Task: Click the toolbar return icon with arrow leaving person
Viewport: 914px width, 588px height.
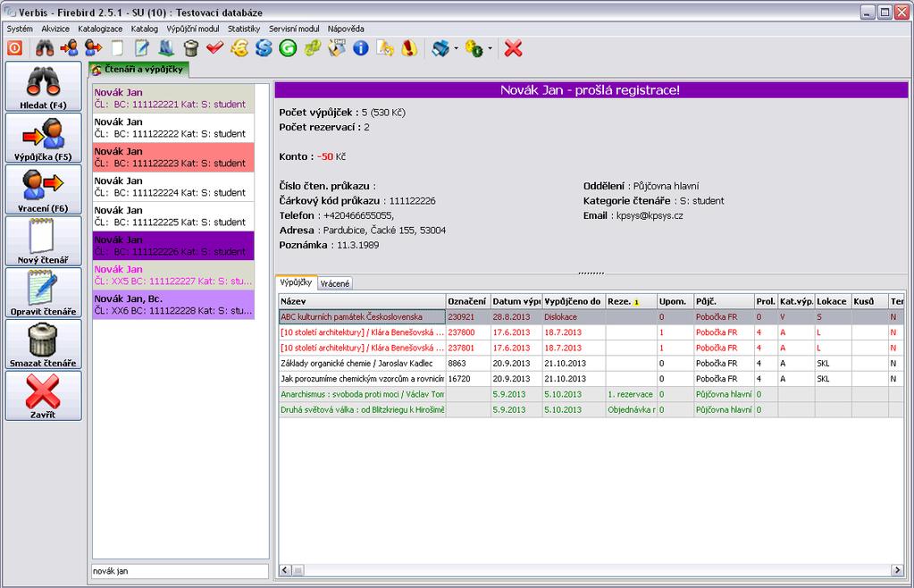Action: point(93,48)
